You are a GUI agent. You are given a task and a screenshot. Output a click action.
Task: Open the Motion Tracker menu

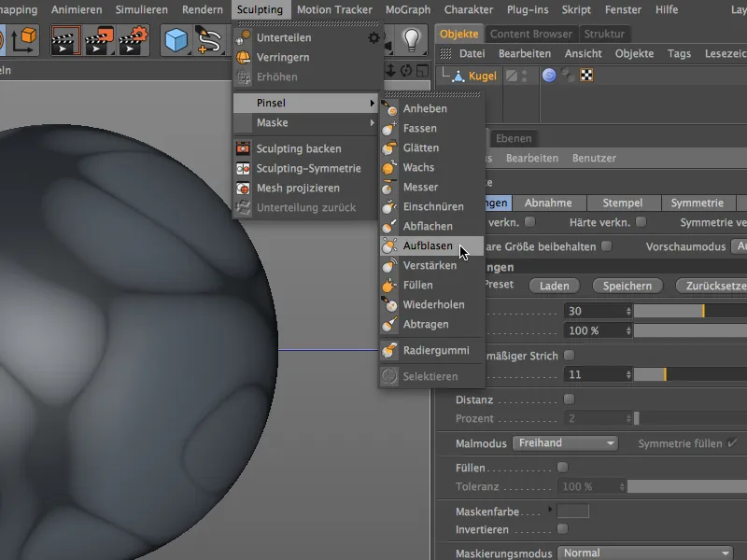pyautogui.click(x=334, y=9)
